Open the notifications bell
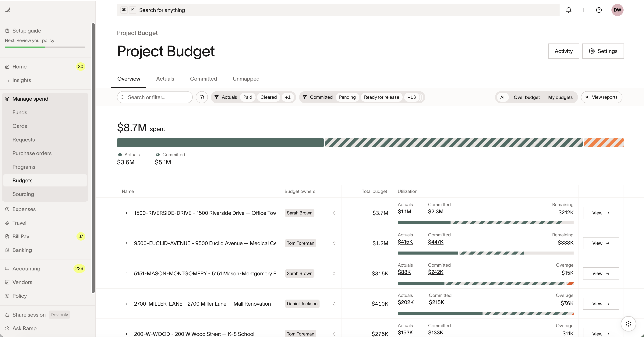 (x=568, y=10)
